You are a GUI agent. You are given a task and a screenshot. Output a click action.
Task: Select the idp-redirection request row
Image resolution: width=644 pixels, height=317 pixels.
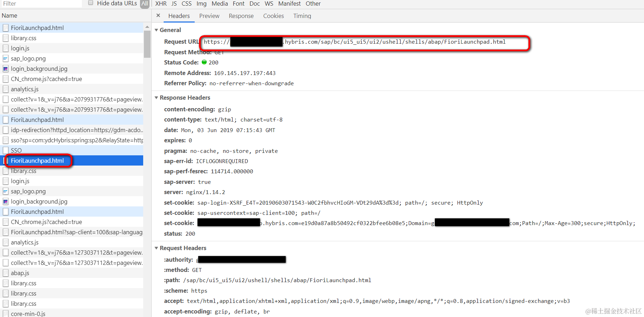pos(72,130)
